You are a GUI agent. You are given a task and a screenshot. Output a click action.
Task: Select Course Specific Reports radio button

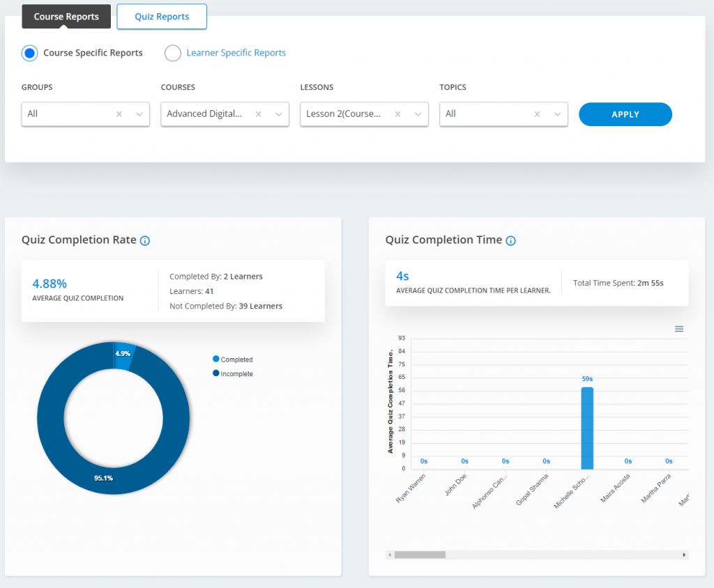click(29, 53)
